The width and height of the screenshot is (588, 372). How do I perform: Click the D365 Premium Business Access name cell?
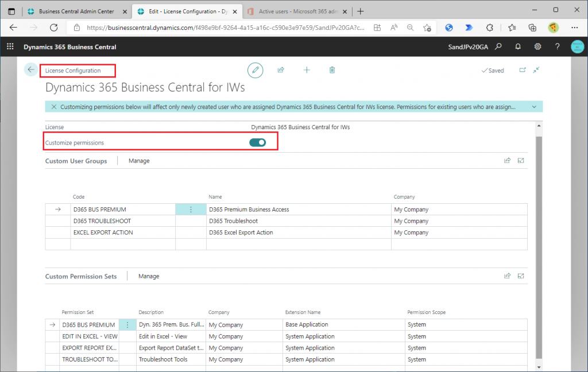coord(299,210)
